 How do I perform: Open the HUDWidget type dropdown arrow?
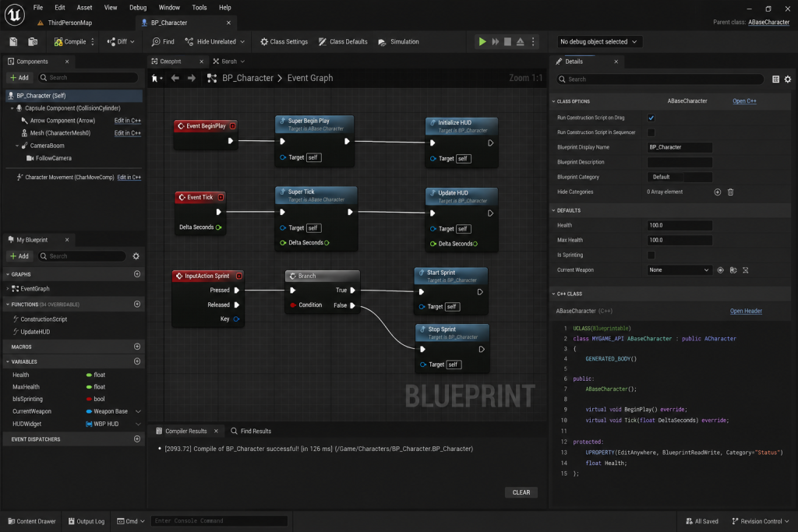[x=138, y=425]
